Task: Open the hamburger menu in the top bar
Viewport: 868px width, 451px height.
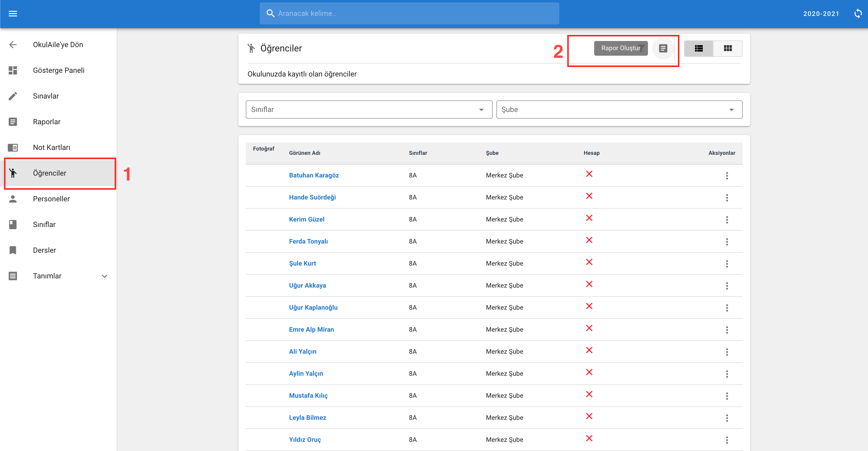Action: pyautogui.click(x=13, y=13)
